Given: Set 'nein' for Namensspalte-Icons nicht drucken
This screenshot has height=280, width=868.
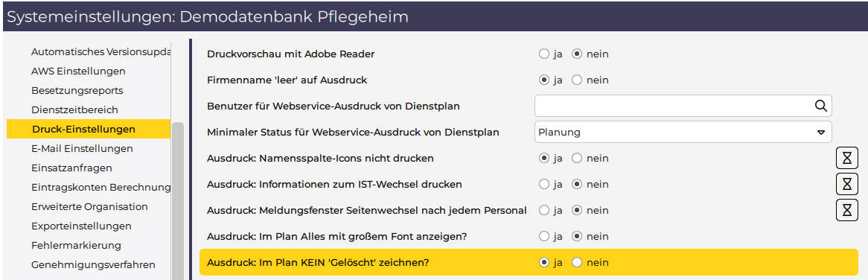Looking at the screenshot, I should (577, 159).
